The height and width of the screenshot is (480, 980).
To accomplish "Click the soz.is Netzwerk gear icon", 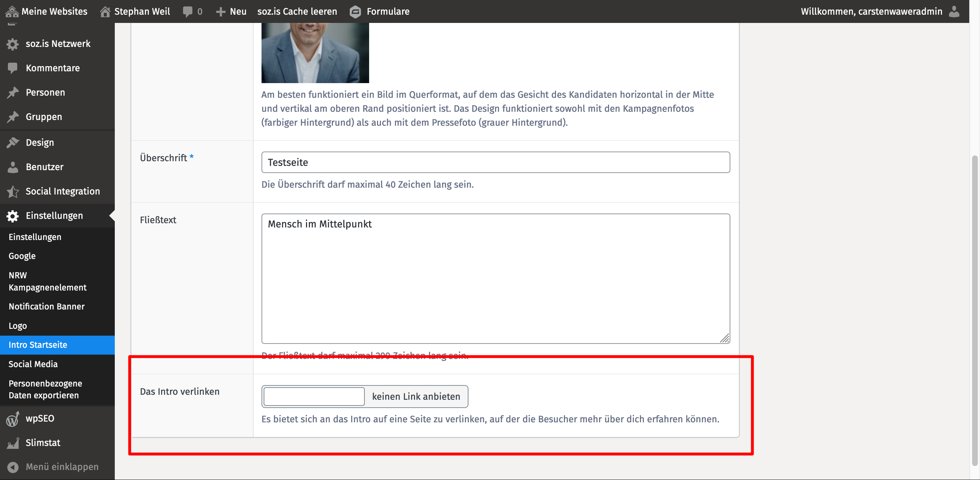I will 13,44.
